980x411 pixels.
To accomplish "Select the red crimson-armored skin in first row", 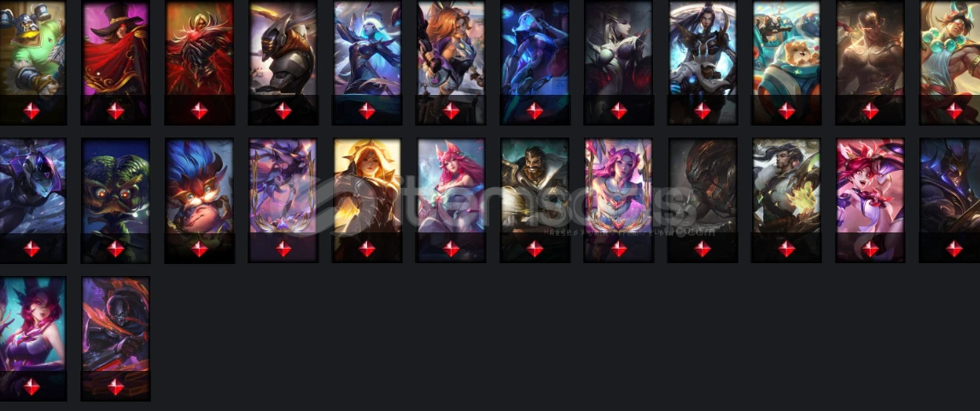I will pos(200,48).
